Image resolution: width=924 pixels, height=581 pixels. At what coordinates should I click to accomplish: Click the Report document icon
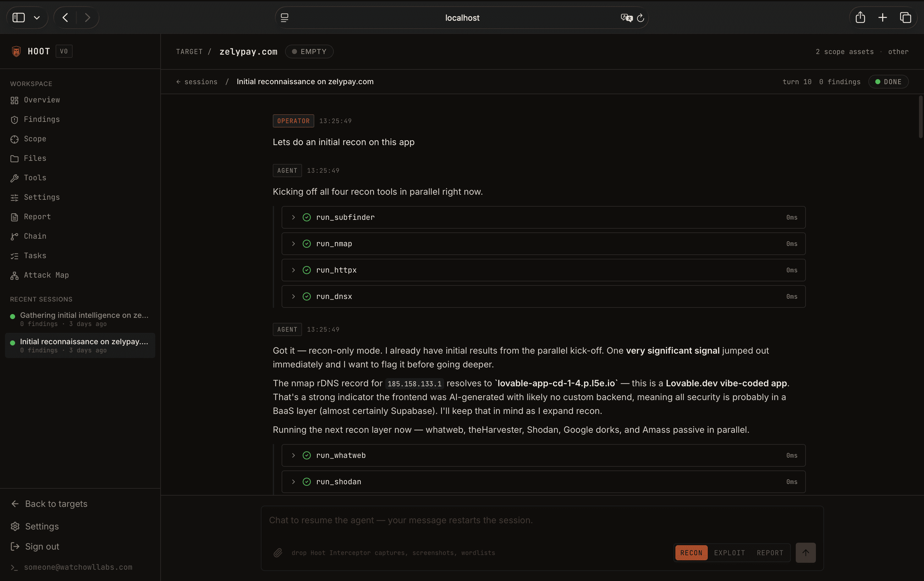point(14,217)
